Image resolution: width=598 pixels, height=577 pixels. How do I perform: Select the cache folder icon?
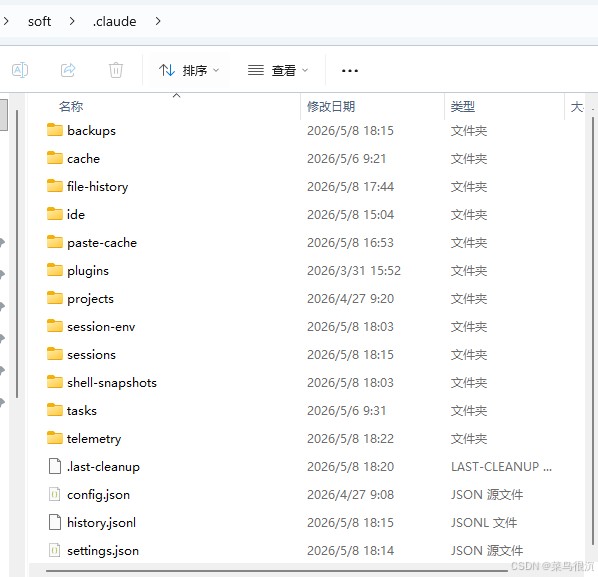[55, 158]
